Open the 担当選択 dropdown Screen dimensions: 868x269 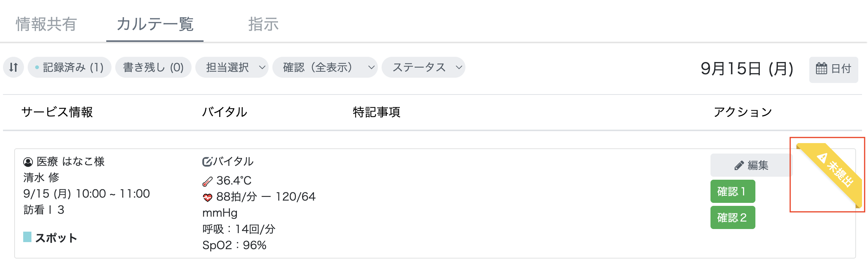click(232, 68)
